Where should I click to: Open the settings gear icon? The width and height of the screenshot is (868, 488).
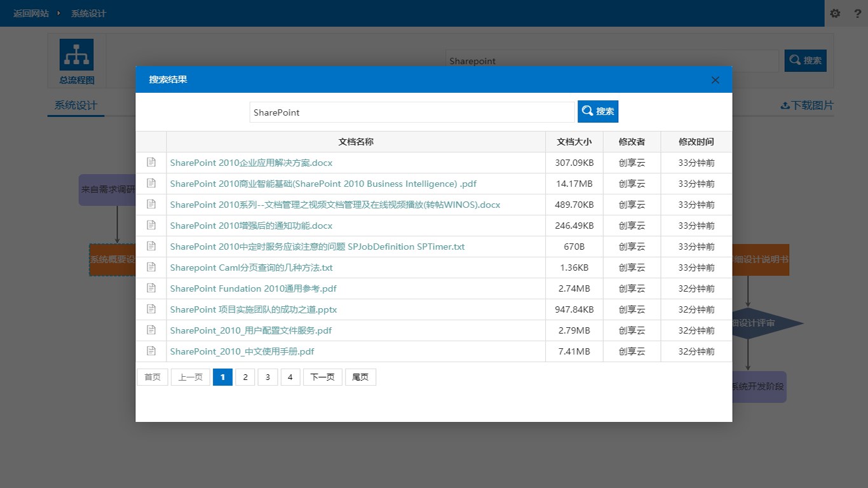click(x=836, y=13)
